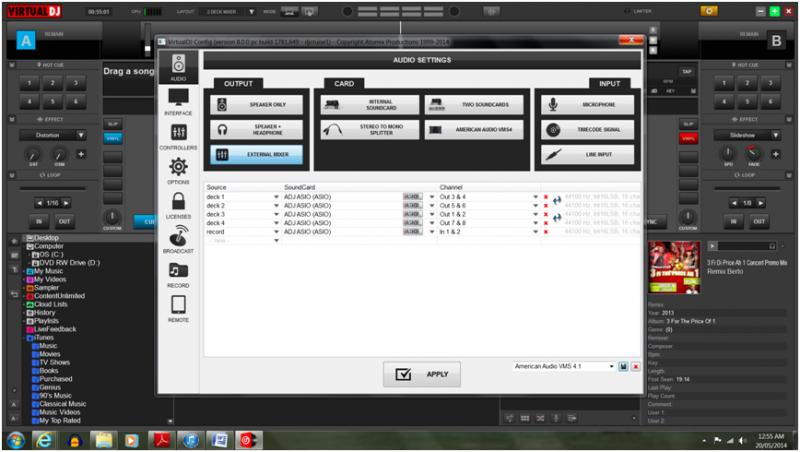
Task: Open deck 1 source dropdown
Action: [276, 197]
